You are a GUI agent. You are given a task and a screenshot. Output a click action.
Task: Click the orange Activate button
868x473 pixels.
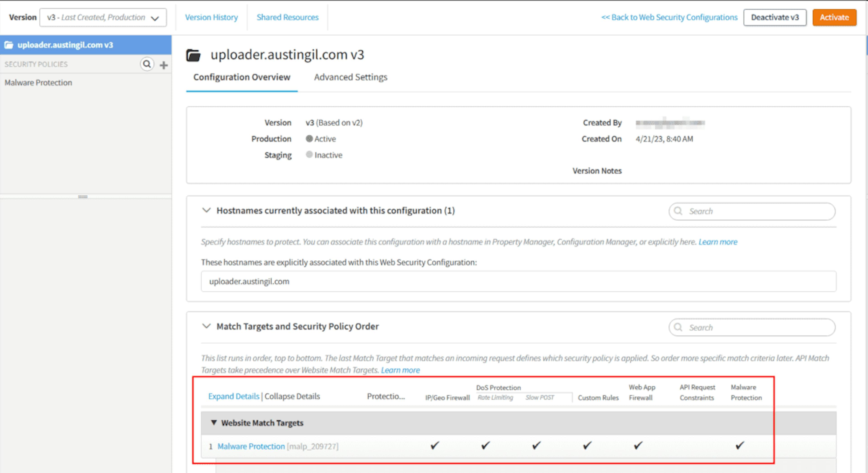pyautogui.click(x=834, y=17)
